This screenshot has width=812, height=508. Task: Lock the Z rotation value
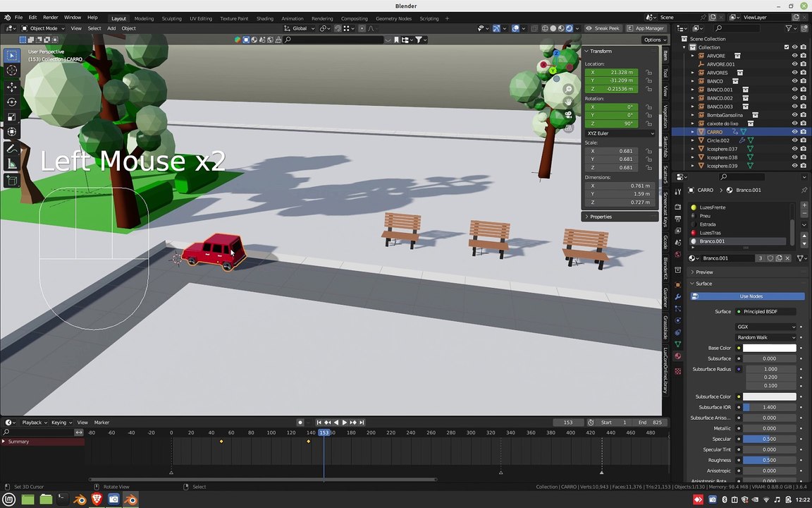(648, 124)
